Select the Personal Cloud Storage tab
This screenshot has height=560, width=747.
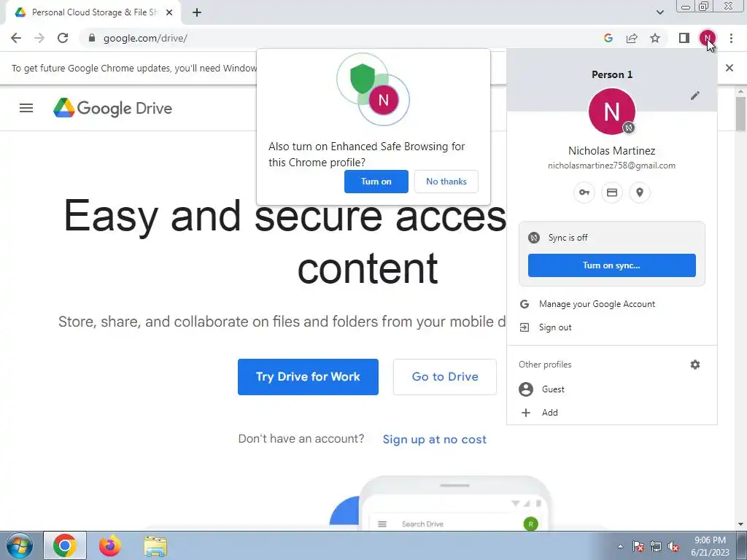click(94, 12)
